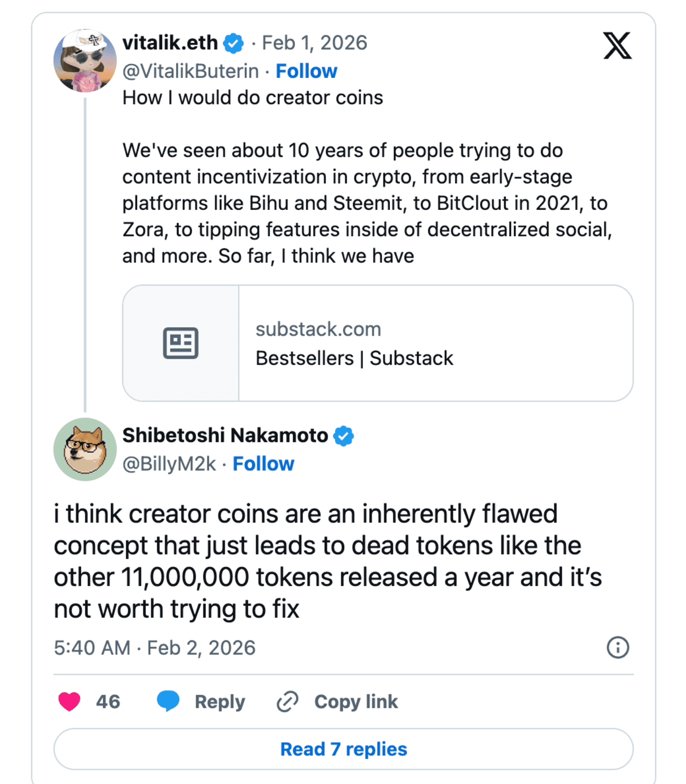The image size is (686, 784).
Task: Click the article icon in link card
Action: pyautogui.click(x=181, y=343)
